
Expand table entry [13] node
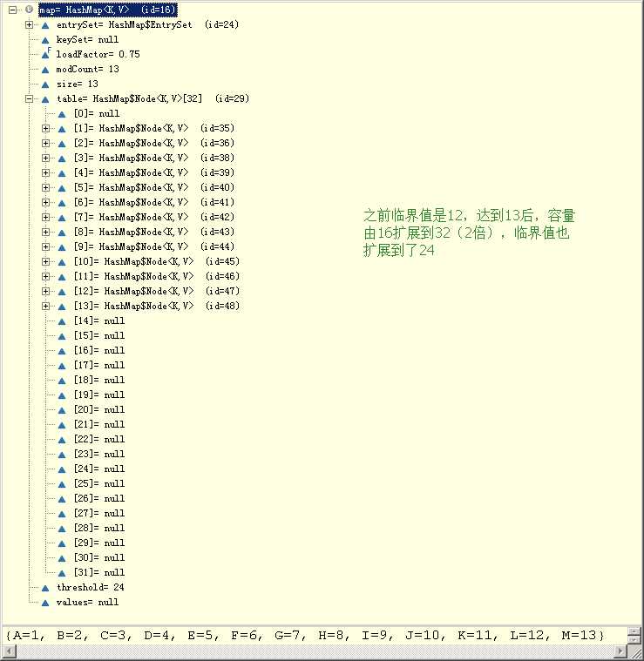coord(45,306)
